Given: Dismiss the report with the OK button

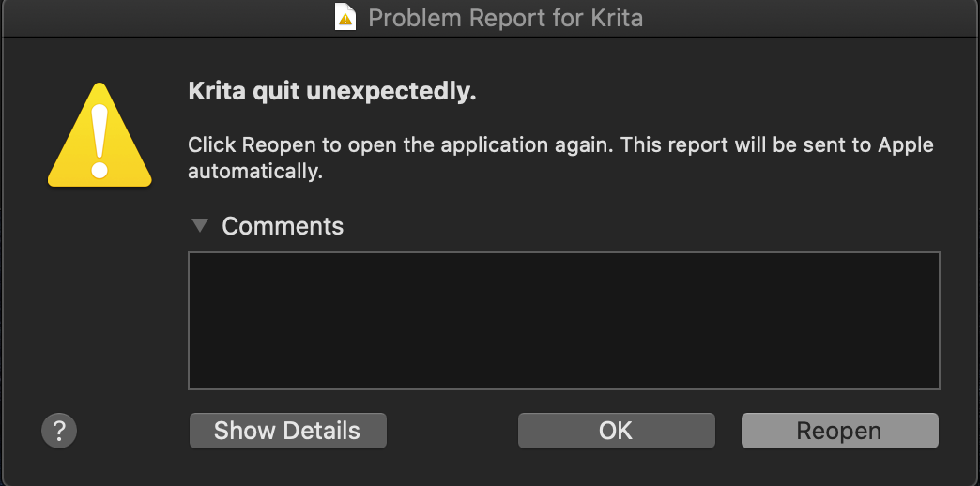Looking at the screenshot, I should point(616,431).
